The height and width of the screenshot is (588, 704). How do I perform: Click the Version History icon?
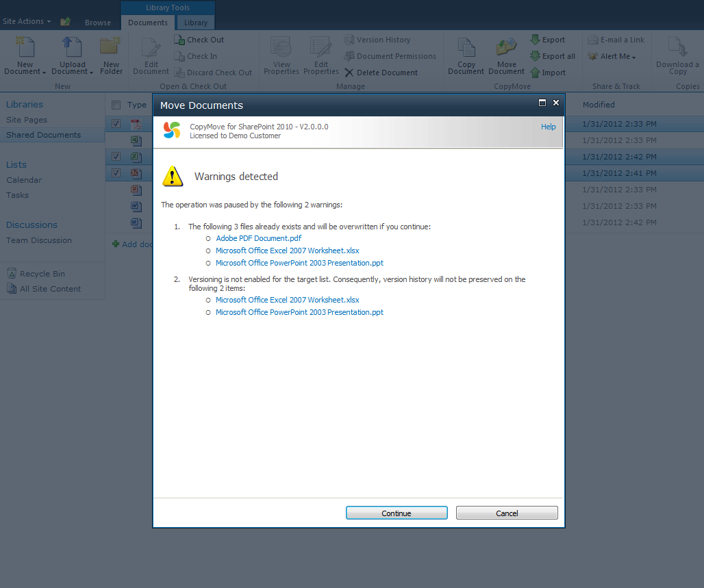point(349,40)
